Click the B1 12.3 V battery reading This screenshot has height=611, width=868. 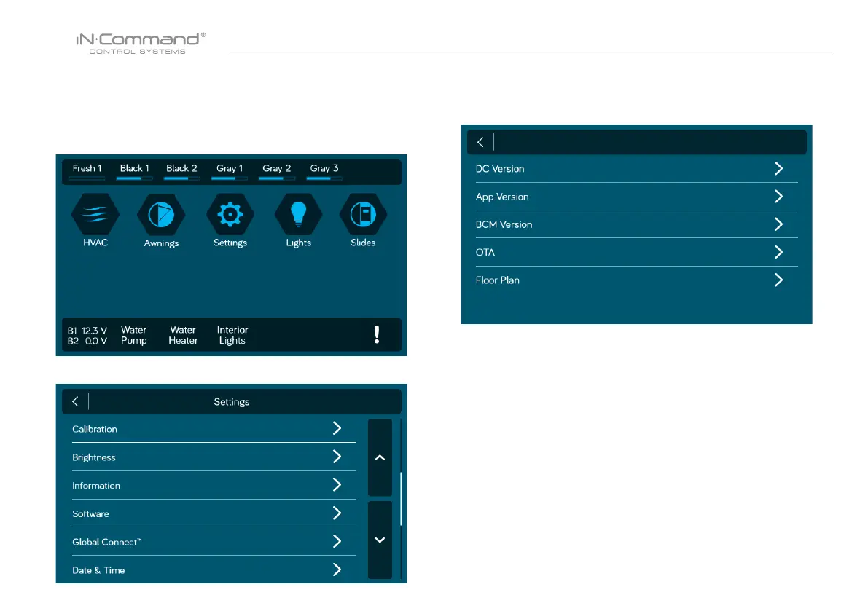(87, 330)
